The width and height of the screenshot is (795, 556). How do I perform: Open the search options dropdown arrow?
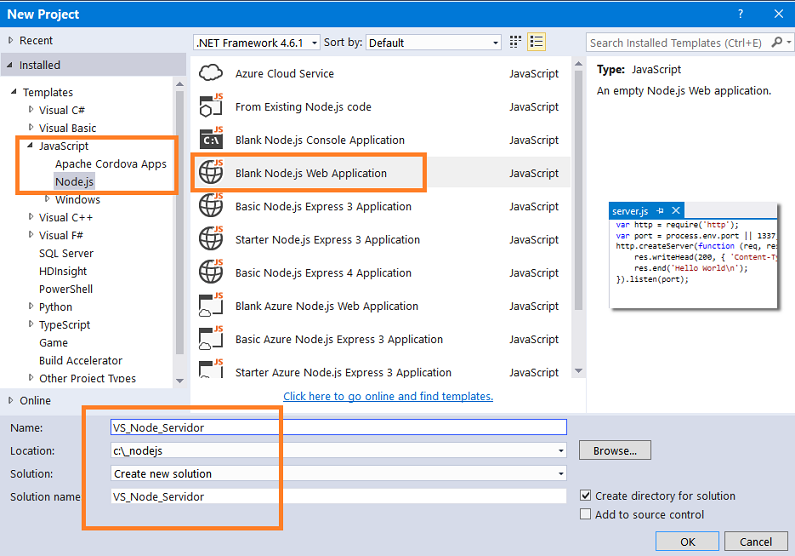tap(788, 43)
